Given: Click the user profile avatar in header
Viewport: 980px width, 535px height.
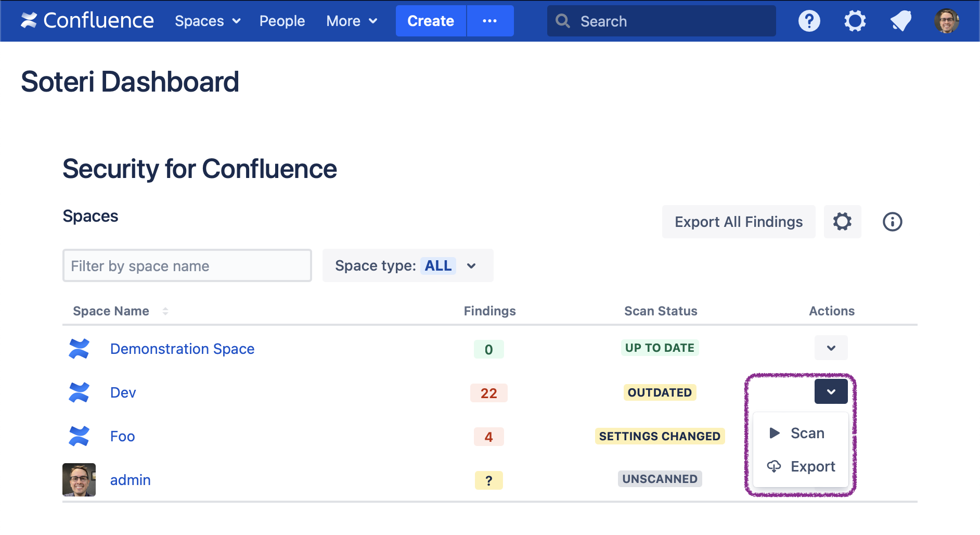Looking at the screenshot, I should tap(946, 21).
